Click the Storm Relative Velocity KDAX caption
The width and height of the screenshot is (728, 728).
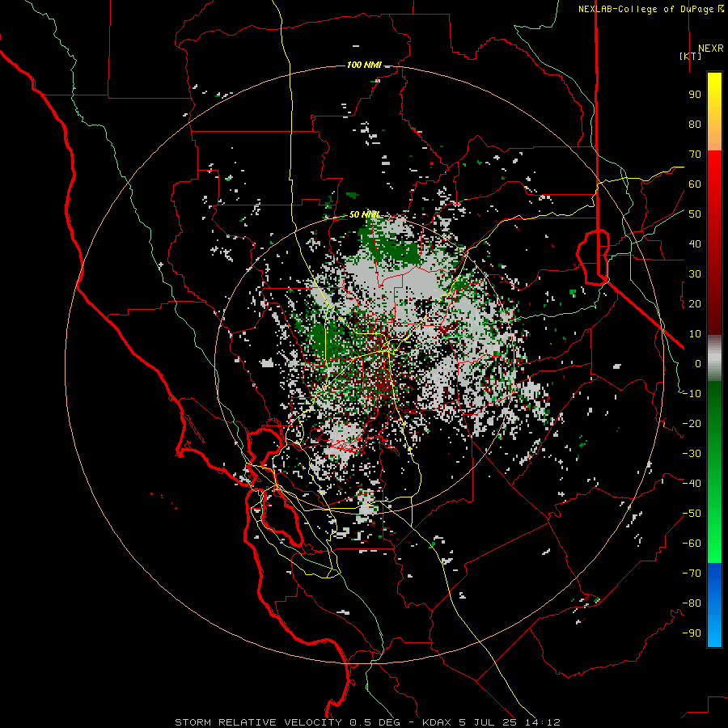368,722
